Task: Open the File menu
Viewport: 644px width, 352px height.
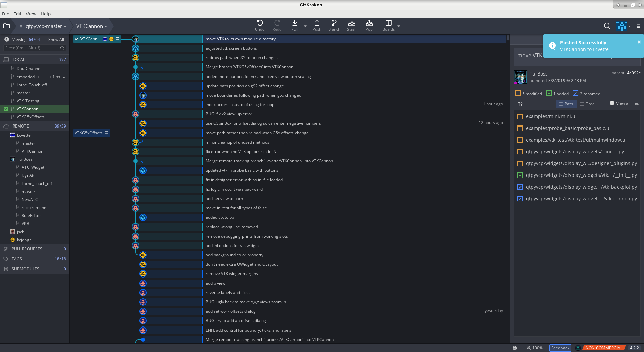Action: [x=6, y=14]
